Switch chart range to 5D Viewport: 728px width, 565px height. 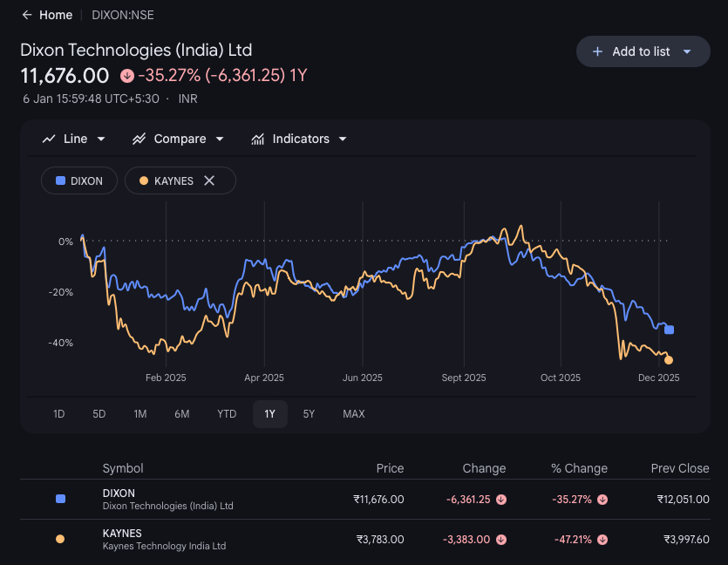click(x=99, y=413)
